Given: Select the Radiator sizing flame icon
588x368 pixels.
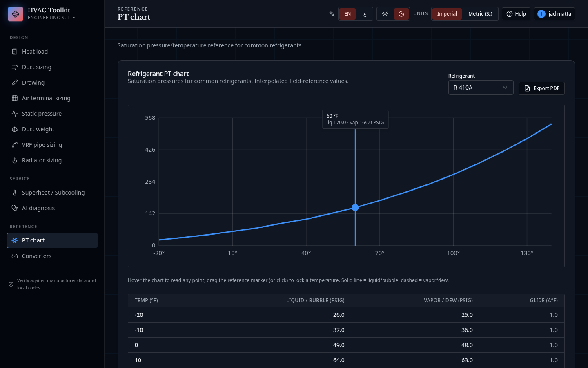Looking at the screenshot, I should [x=15, y=160].
